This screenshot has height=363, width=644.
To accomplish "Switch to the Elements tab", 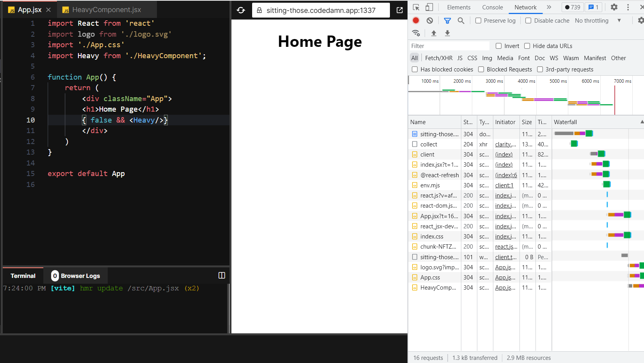I will click(459, 7).
